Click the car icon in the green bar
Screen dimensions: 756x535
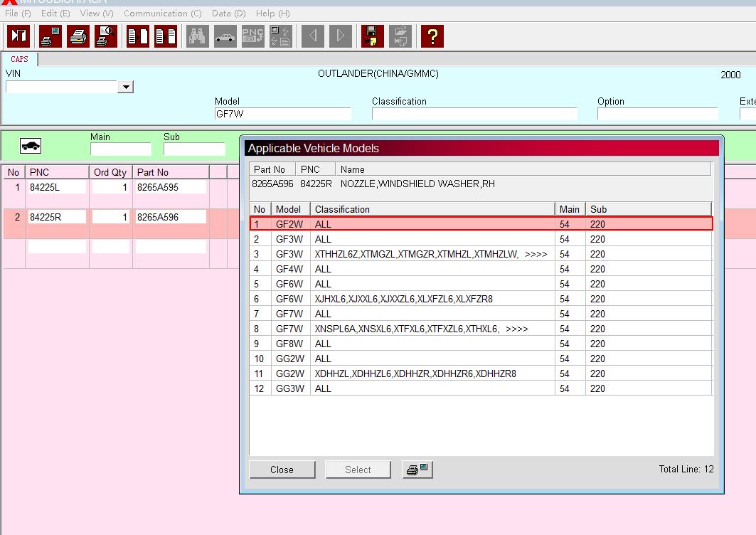31,146
